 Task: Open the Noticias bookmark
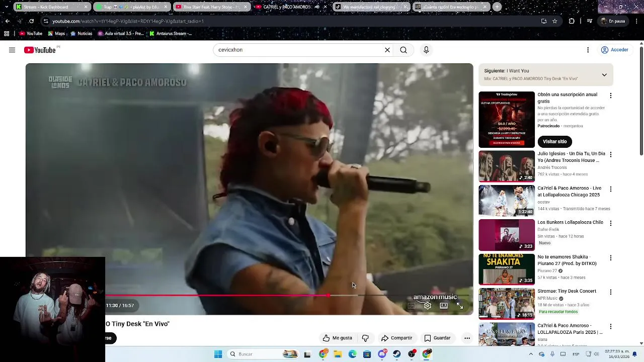coord(82,34)
